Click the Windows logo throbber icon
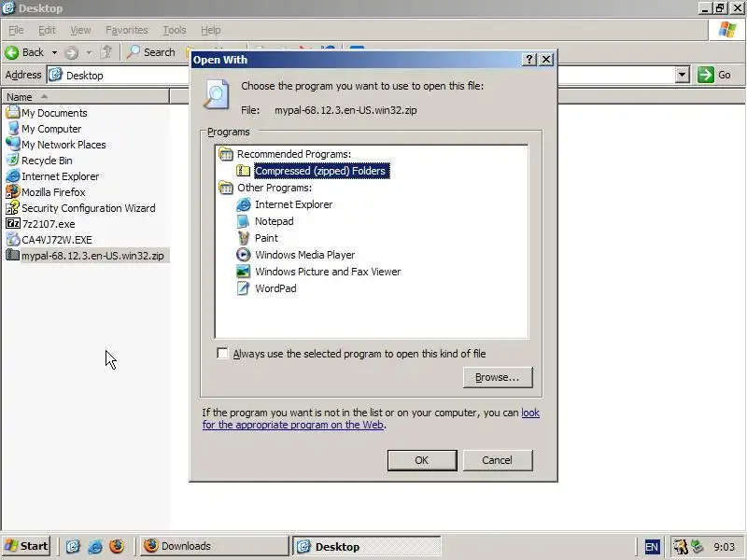The width and height of the screenshot is (747, 560). (727, 30)
